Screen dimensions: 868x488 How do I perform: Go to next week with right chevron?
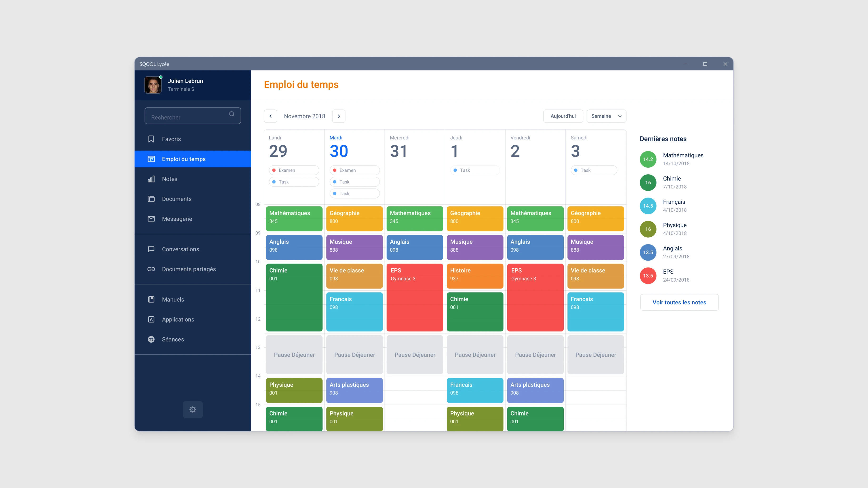339,116
